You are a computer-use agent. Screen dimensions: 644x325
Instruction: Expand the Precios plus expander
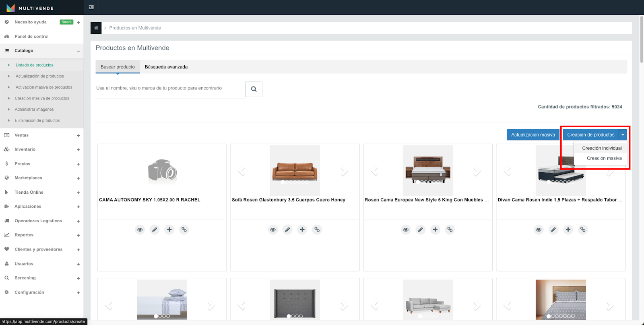tap(78, 164)
